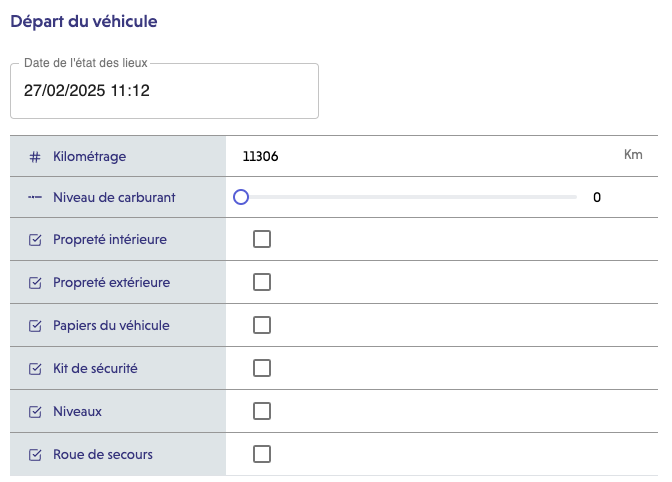The image size is (672, 482).
Task: Focus the Date de l'état des lieux field
Action: 164,91
